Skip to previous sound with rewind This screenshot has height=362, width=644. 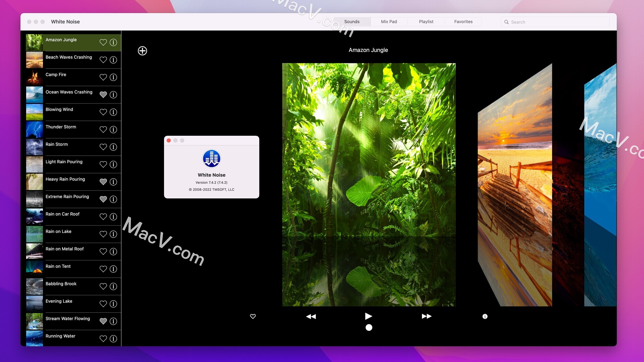click(311, 316)
